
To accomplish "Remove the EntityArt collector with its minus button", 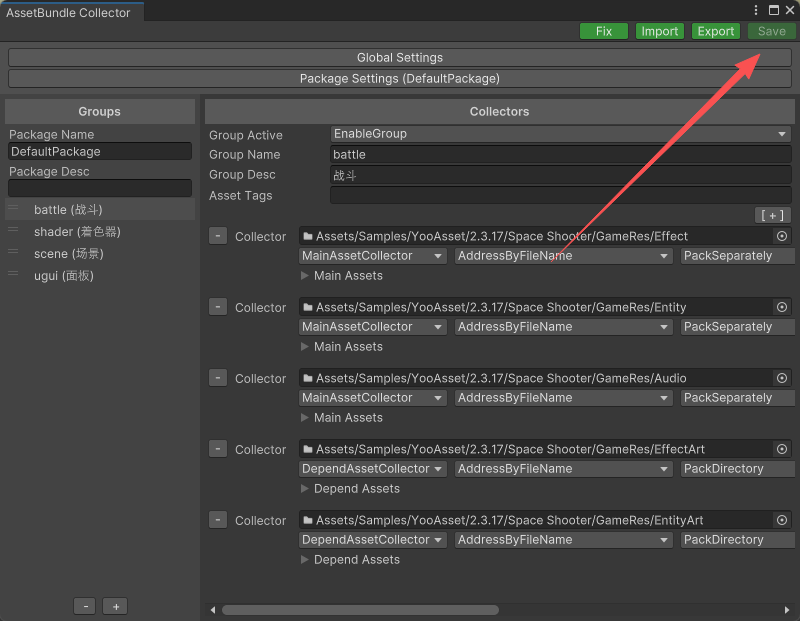I will click(218, 519).
